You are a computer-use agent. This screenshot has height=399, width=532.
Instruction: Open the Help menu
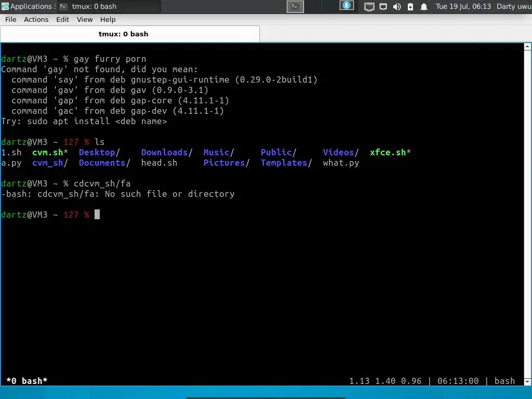coord(108,19)
